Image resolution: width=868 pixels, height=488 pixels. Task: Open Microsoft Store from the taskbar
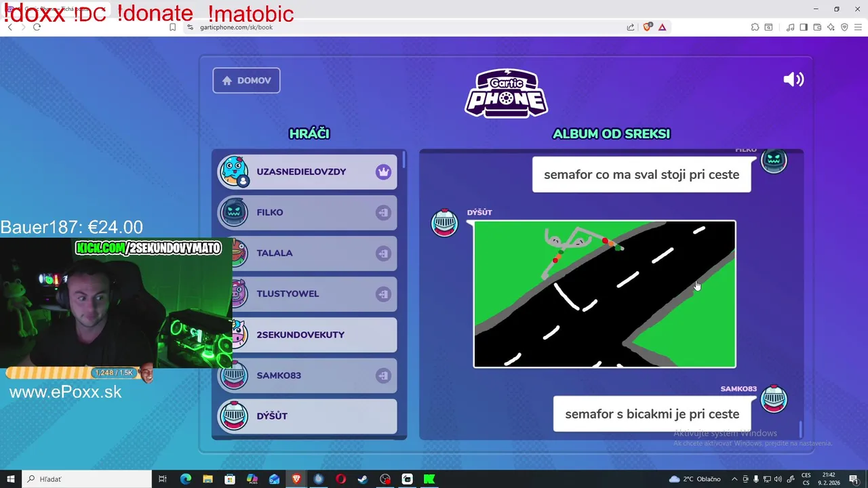230,479
